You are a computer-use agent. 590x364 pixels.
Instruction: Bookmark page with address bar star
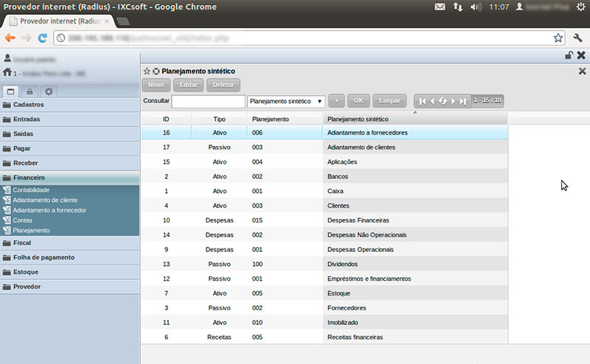pyautogui.click(x=558, y=38)
